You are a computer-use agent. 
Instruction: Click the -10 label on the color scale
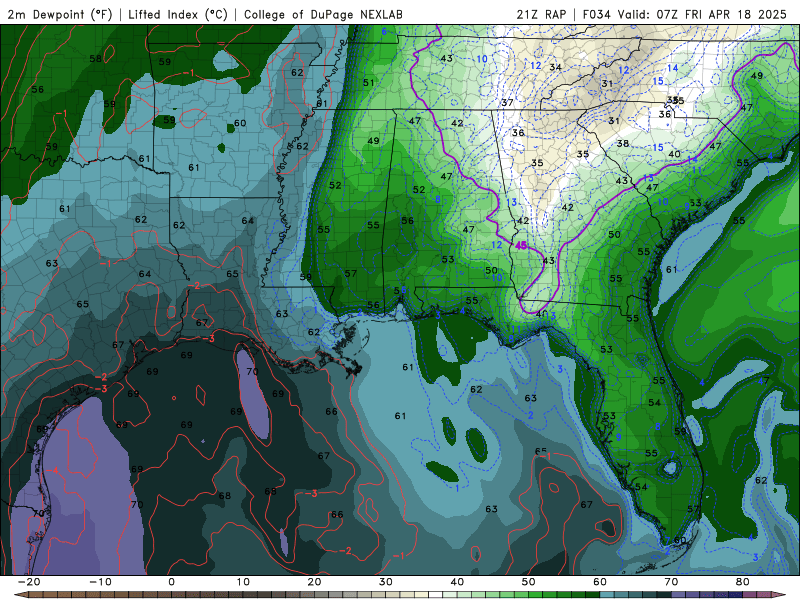(100, 582)
